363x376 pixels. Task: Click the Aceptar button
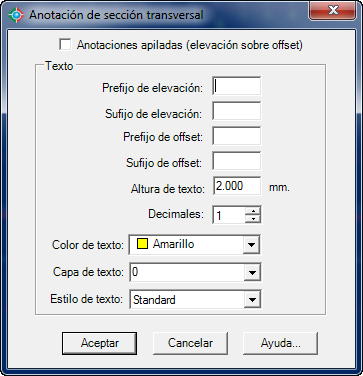click(99, 343)
